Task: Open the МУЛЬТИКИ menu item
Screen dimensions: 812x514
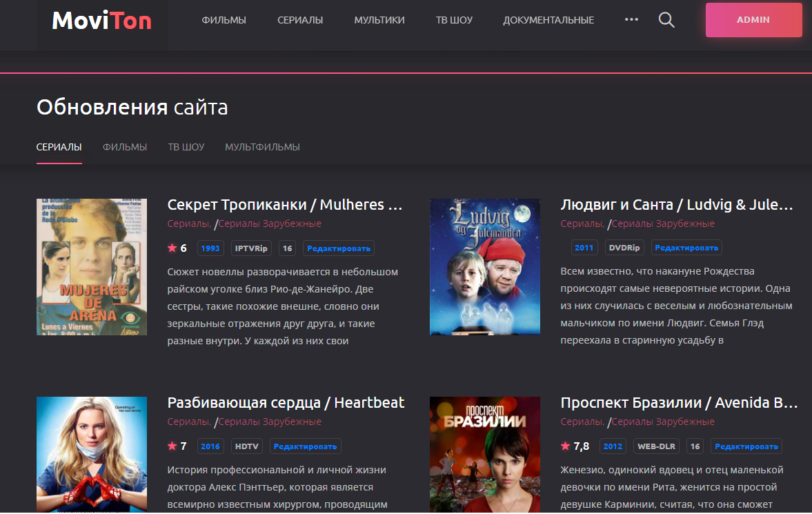Action: tap(379, 20)
